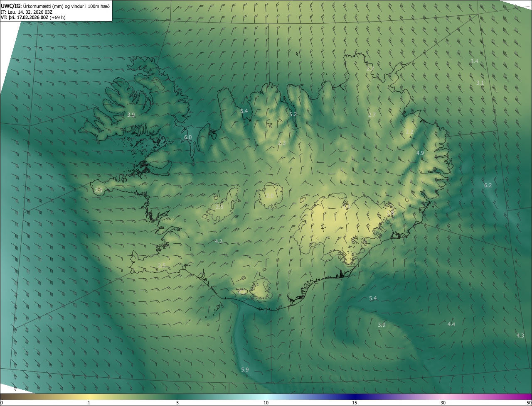
Task: Click the 4.4 value label on the map
Action: [x=451, y=324]
